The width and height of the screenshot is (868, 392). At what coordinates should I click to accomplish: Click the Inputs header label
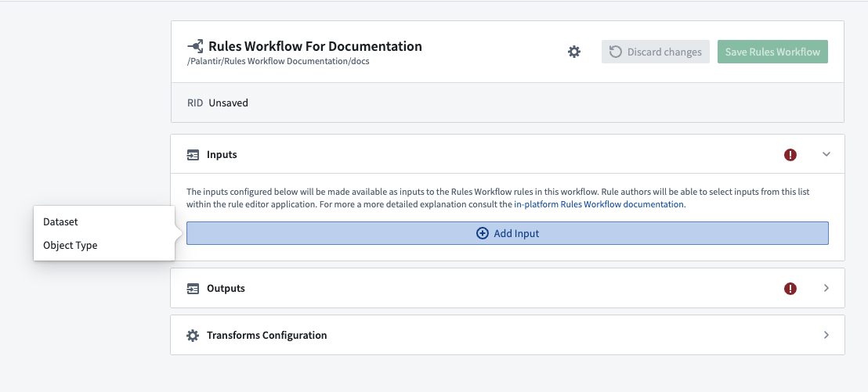(x=222, y=155)
